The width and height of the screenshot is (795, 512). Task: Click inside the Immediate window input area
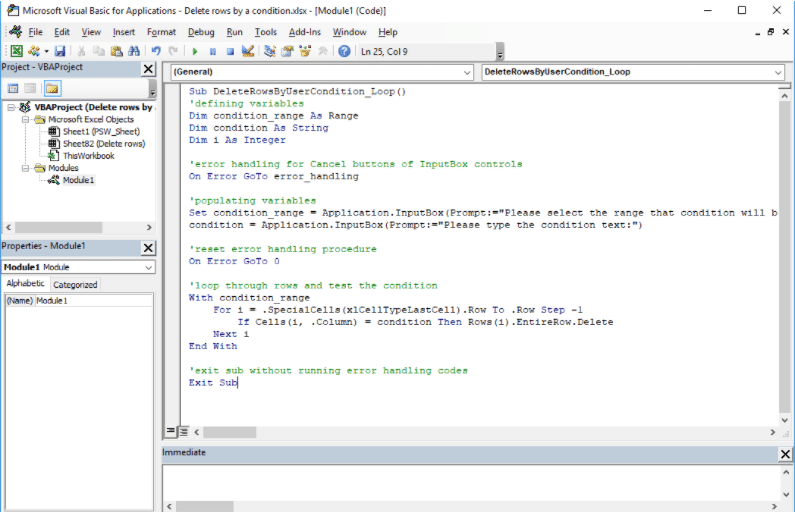pyautogui.click(x=471, y=482)
